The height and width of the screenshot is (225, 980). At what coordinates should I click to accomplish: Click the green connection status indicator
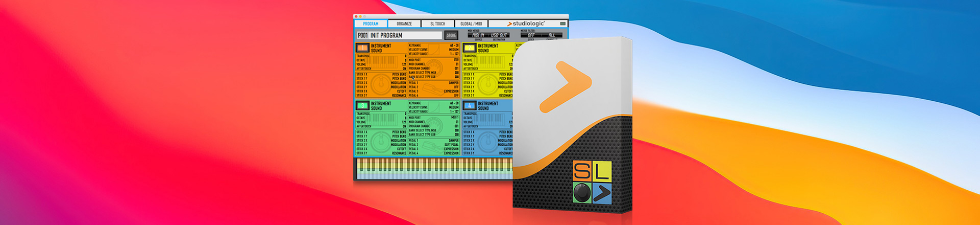(x=563, y=24)
